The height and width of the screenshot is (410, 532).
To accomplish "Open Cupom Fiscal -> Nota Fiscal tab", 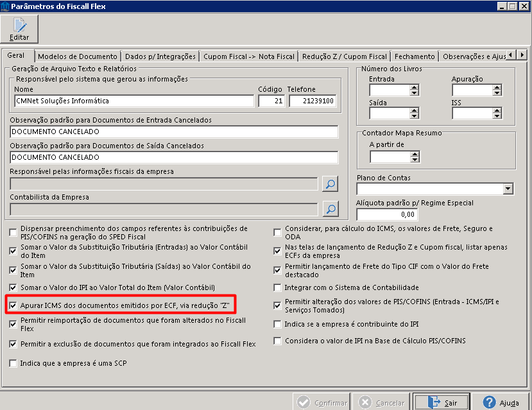I will [249, 56].
